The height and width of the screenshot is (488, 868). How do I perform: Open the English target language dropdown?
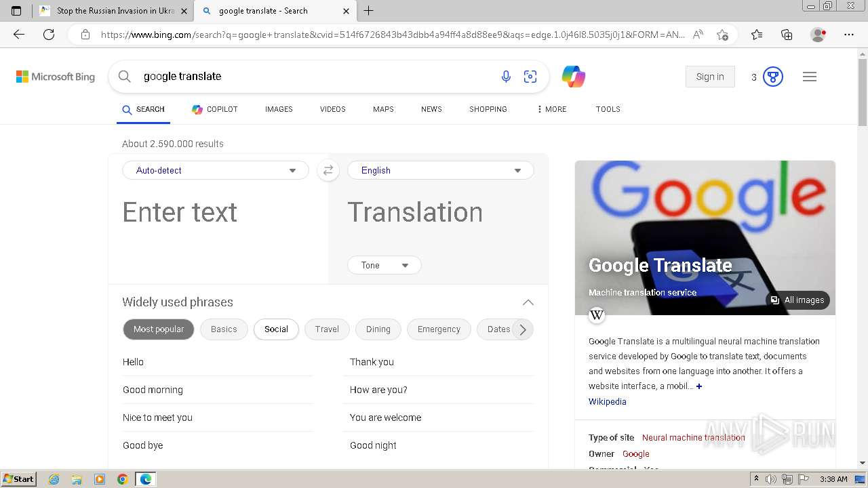pos(441,170)
